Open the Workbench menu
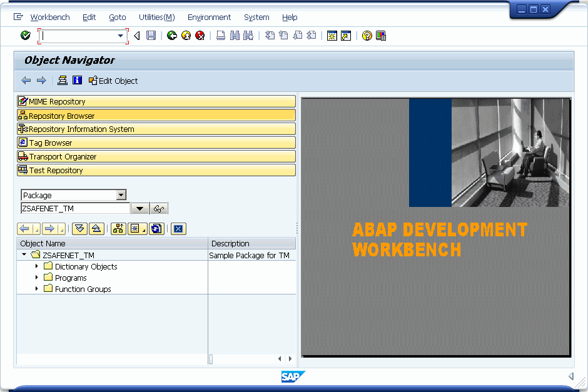This screenshot has height=392, width=588. click(x=50, y=18)
